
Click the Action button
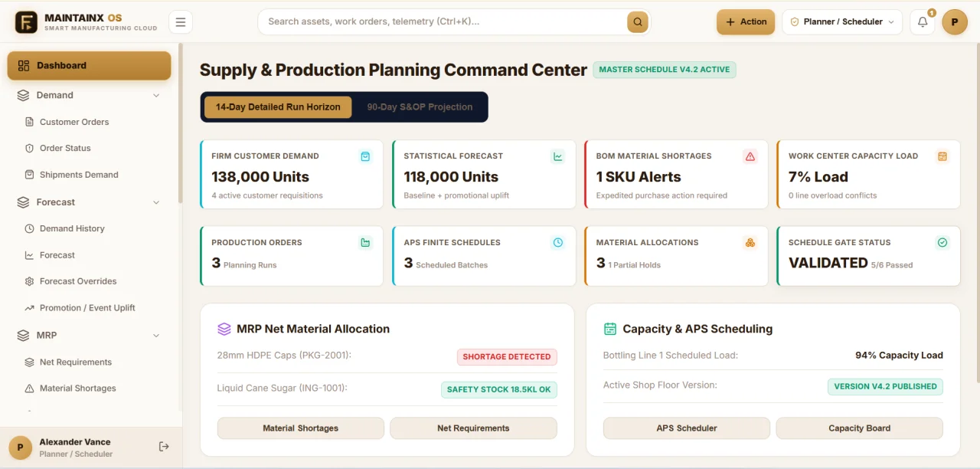tap(746, 22)
